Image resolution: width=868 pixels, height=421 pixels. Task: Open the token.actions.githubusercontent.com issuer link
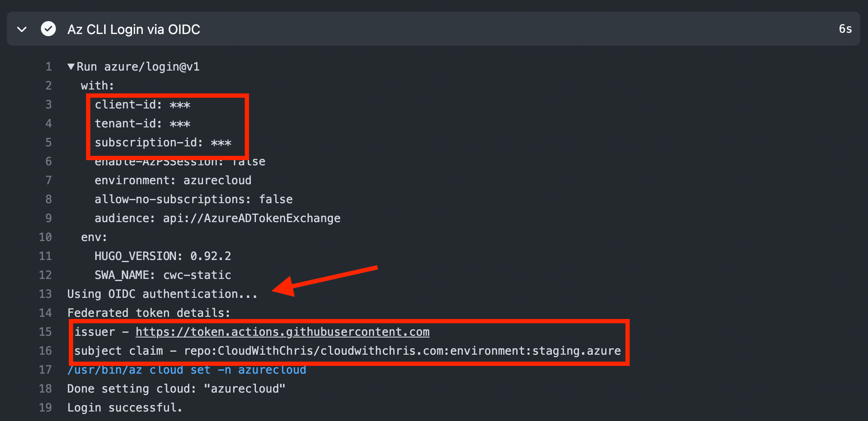[x=282, y=331]
